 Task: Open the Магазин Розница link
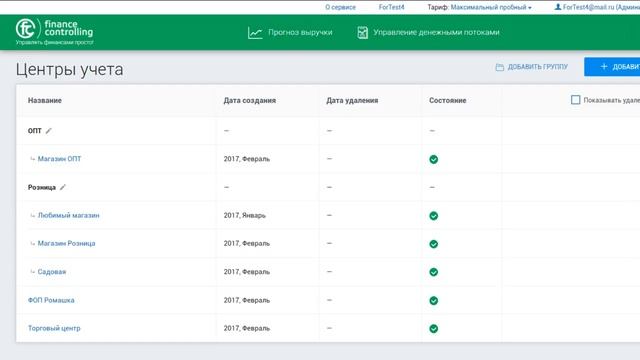coord(66,243)
